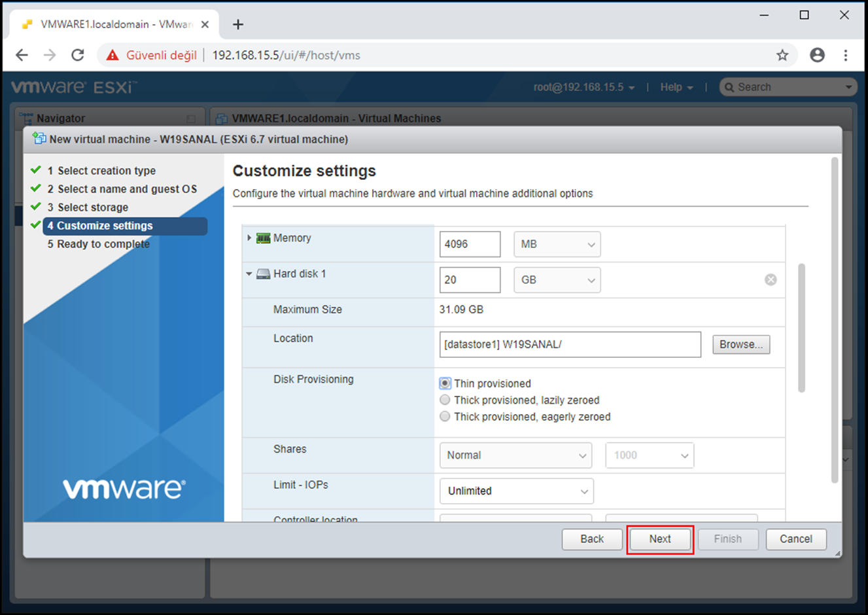Open the Limit - IOPs Unlimited dropdown
868x615 pixels.
pyautogui.click(x=517, y=491)
